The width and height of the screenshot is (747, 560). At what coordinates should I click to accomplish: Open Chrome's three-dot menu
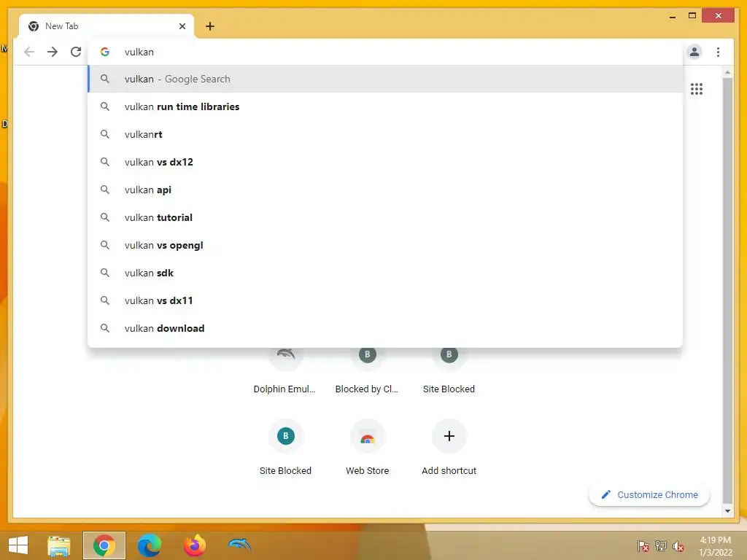coord(718,52)
